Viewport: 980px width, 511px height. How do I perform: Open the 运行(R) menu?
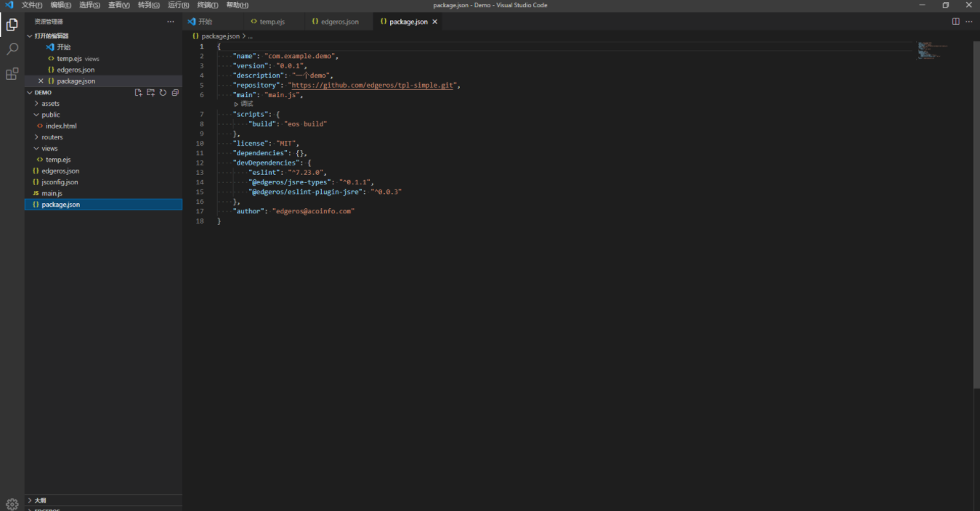[179, 5]
